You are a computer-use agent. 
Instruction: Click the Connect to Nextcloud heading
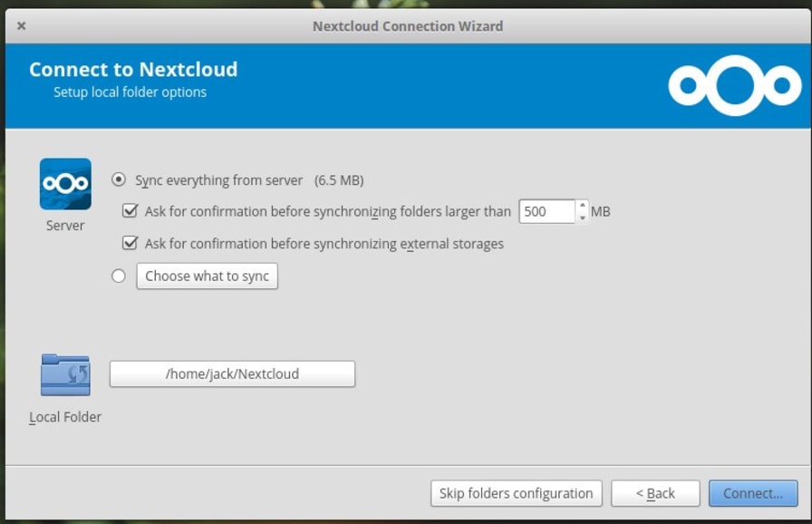133,70
